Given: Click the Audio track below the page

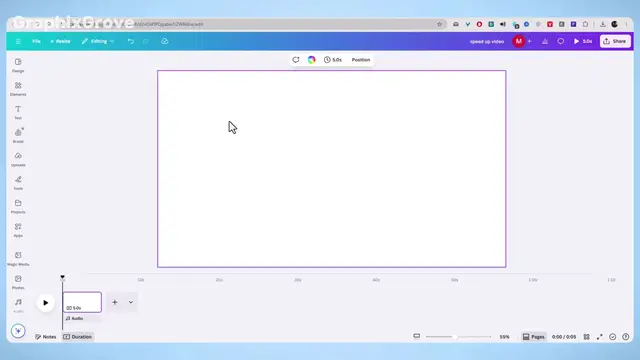Looking at the screenshot, I should coord(82,318).
